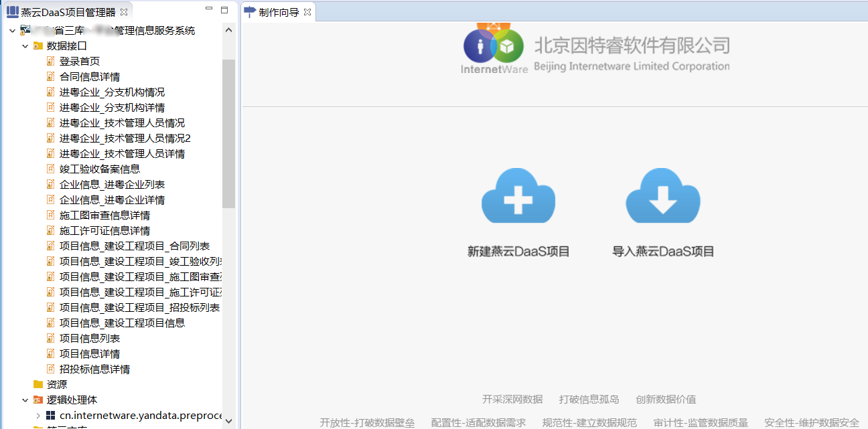Click the InternetWare company logo
Image resolution: width=868 pixels, height=429 pixels.
pos(494,48)
